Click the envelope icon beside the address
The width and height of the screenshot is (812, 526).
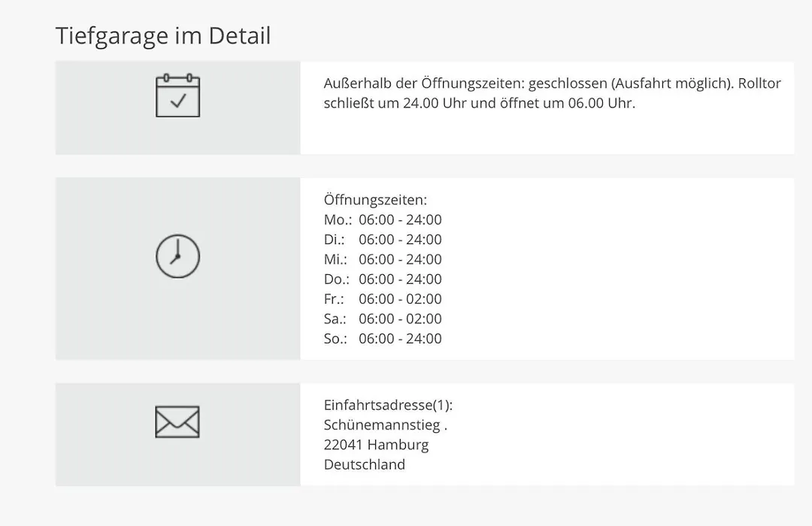tap(177, 422)
